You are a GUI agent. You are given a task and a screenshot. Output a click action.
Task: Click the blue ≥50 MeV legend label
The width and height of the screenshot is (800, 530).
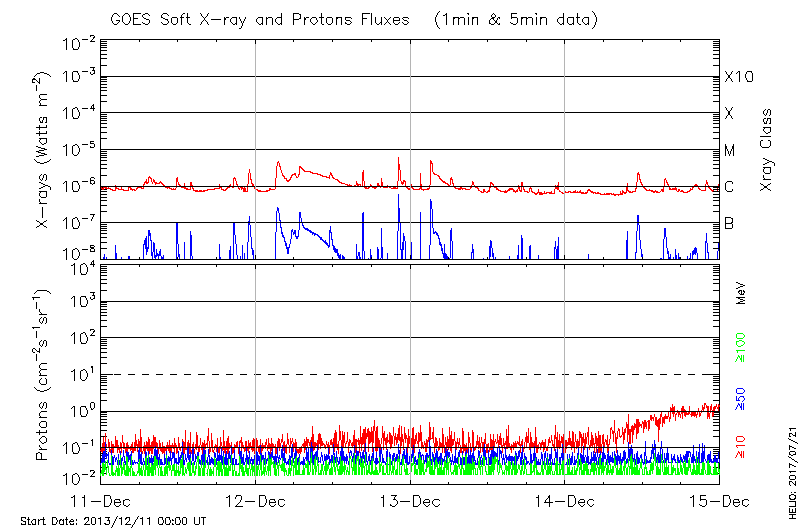[741, 397]
